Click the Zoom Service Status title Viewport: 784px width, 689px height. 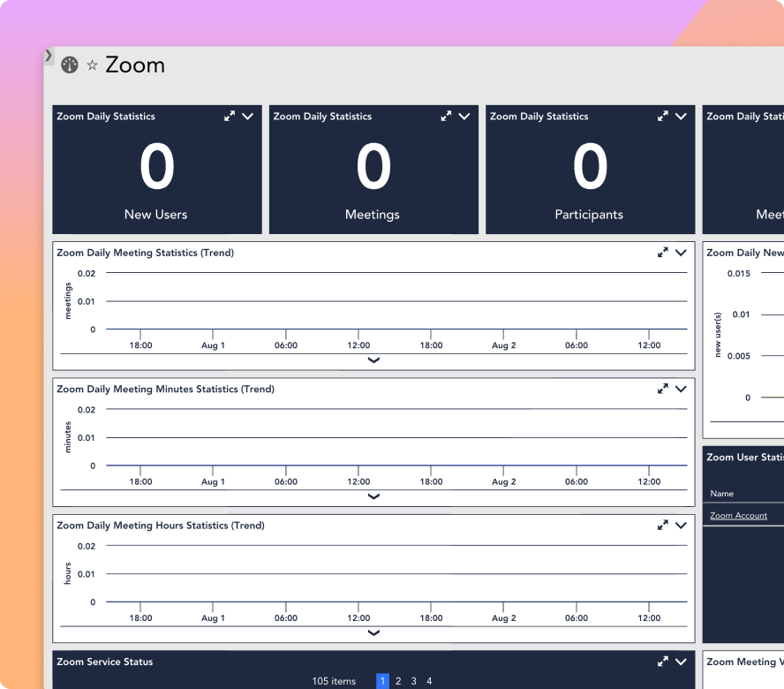tap(104, 662)
